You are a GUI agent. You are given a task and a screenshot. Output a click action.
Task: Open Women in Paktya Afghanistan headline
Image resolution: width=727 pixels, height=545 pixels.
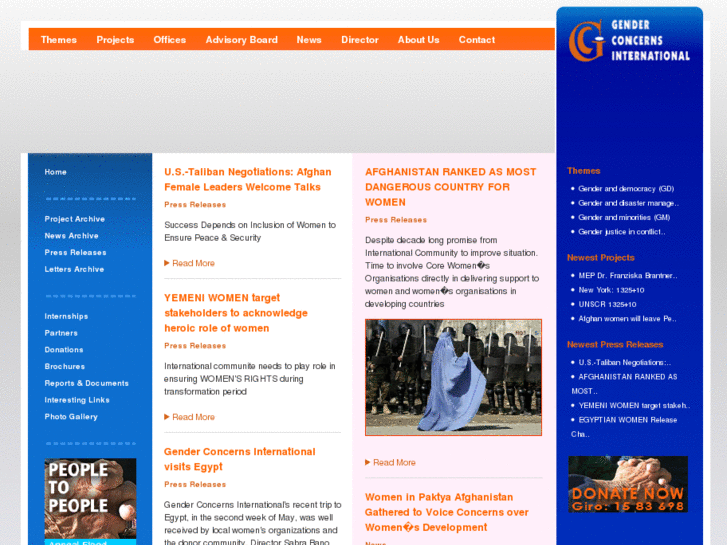coord(446,512)
